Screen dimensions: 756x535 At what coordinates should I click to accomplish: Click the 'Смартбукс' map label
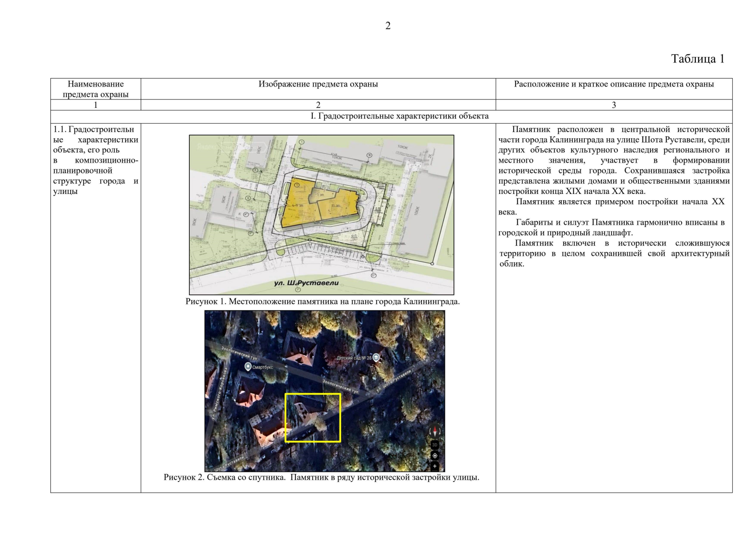pyautogui.click(x=263, y=367)
